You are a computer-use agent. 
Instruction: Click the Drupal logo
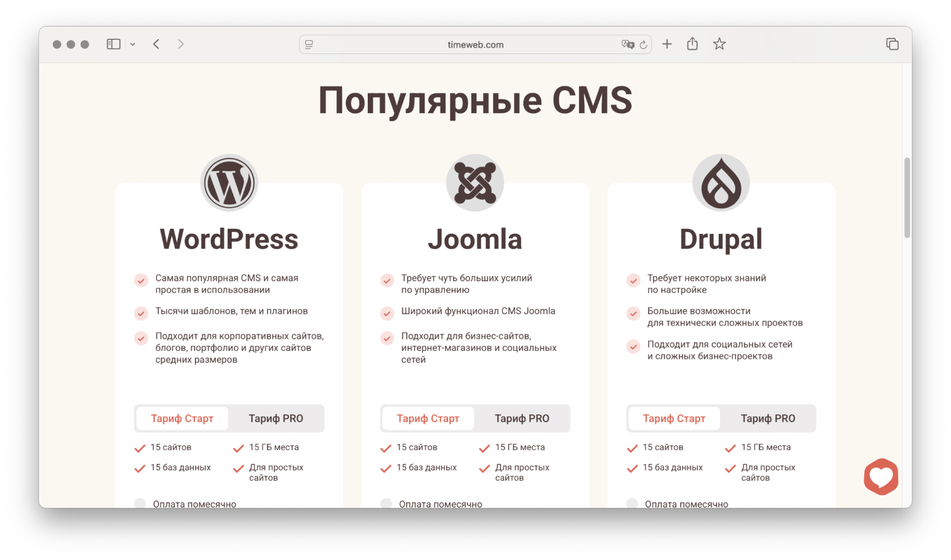pyautogui.click(x=721, y=183)
